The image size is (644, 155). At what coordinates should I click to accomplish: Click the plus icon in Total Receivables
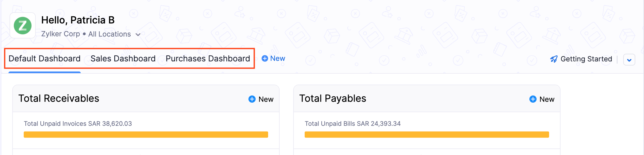point(252,99)
